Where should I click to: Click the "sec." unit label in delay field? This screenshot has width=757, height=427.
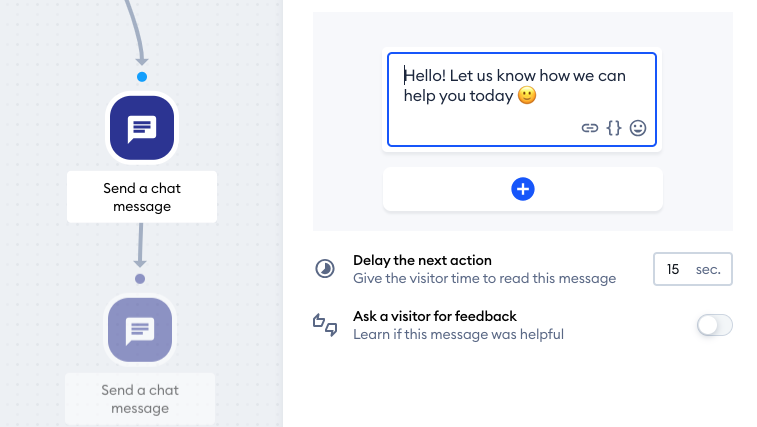(x=708, y=270)
